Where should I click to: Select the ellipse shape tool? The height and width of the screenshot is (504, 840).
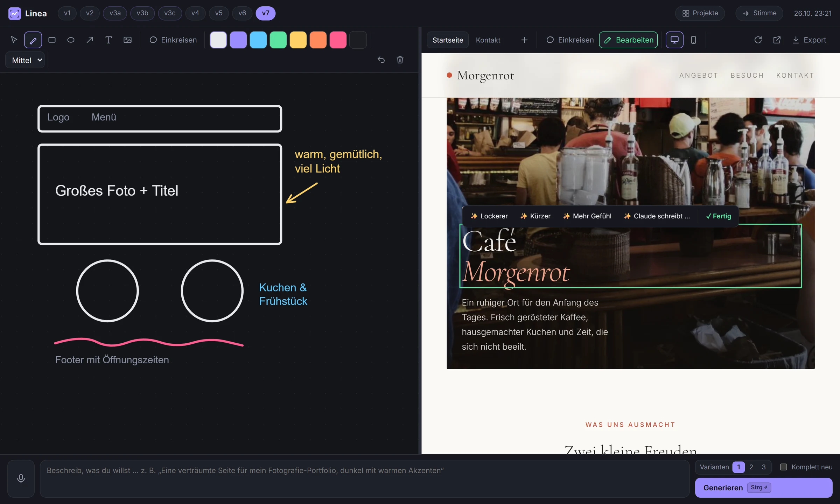click(x=71, y=40)
